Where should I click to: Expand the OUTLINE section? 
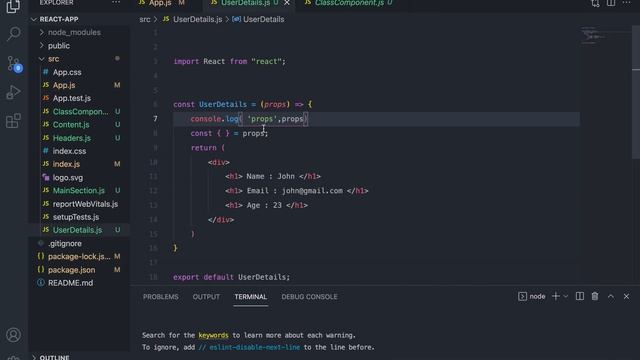[x=54, y=357]
